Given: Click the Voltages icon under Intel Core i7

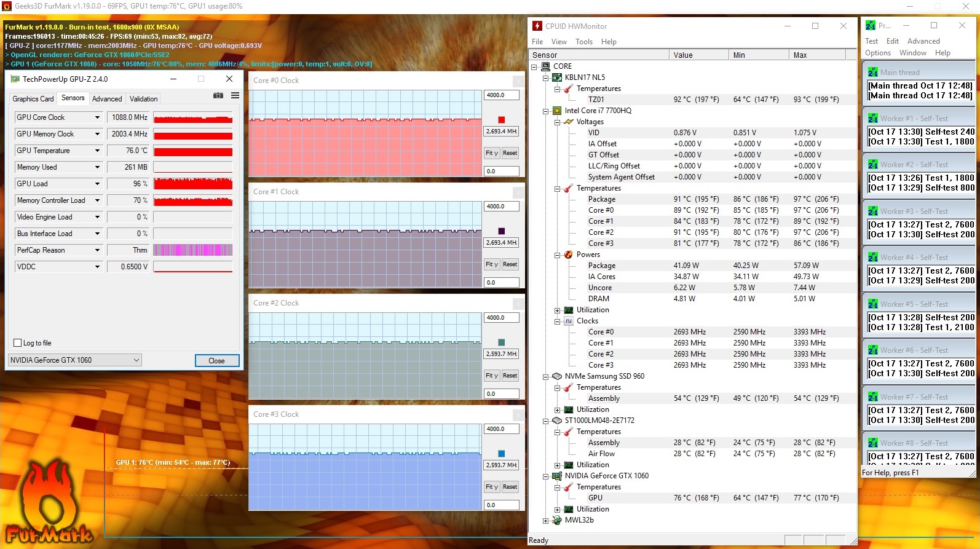Looking at the screenshot, I should (x=569, y=122).
